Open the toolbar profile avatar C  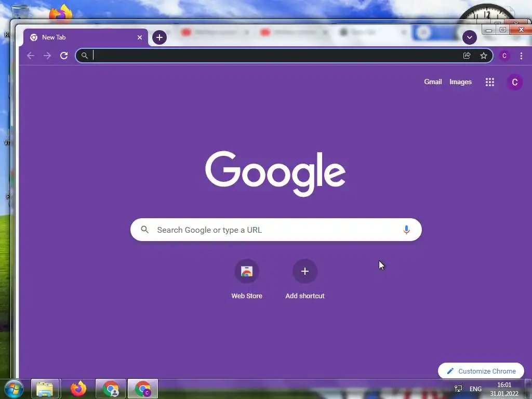(504, 56)
